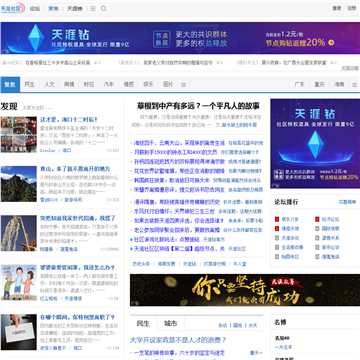Open the 海南 city tab
This screenshot has width=360, height=360.
339,85
